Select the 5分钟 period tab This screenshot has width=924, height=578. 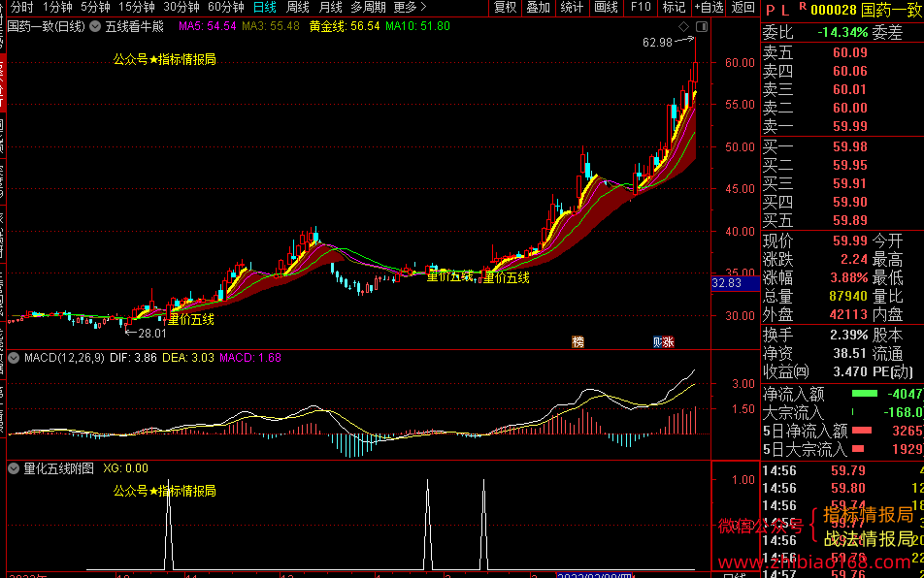click(x=95, y=8)
